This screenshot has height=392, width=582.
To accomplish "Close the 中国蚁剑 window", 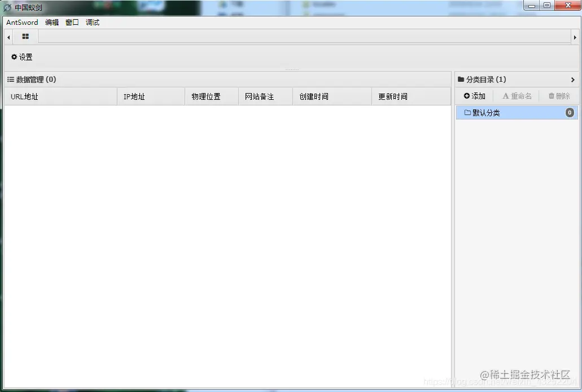I will click(568, 5).
